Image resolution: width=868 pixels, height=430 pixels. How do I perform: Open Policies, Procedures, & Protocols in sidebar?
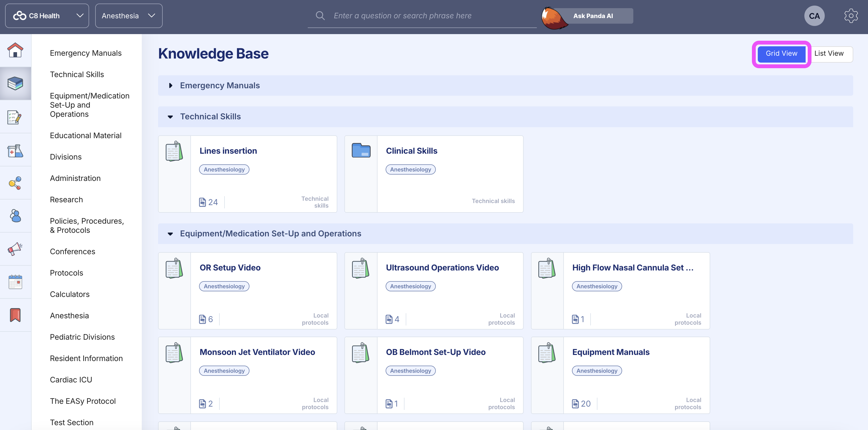87,226
